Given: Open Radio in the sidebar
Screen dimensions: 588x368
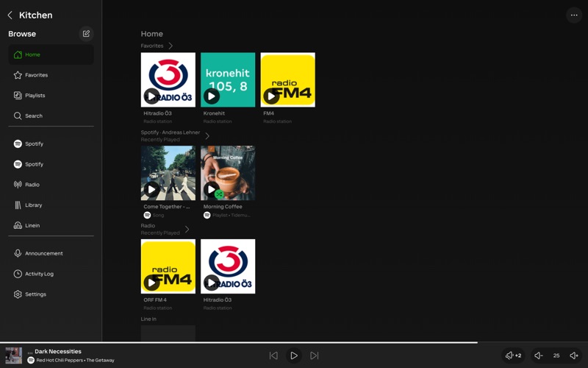Looking at the screenshot, I should pyautogui.click(x=51, y=185).
